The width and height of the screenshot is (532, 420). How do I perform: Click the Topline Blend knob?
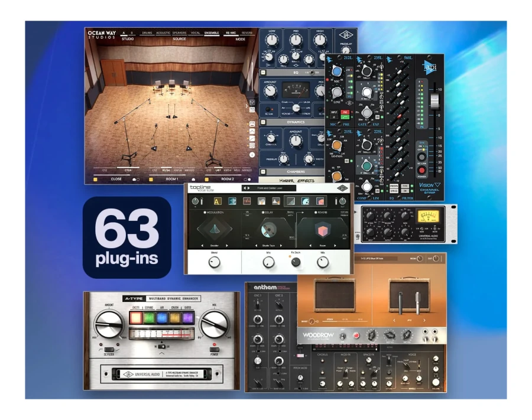click(214, 262)
